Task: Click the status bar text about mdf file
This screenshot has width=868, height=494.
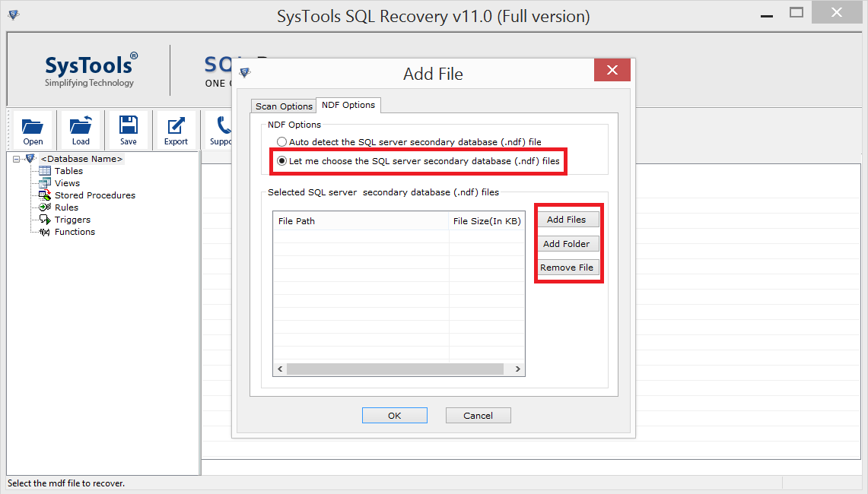Action: (66, 483)
